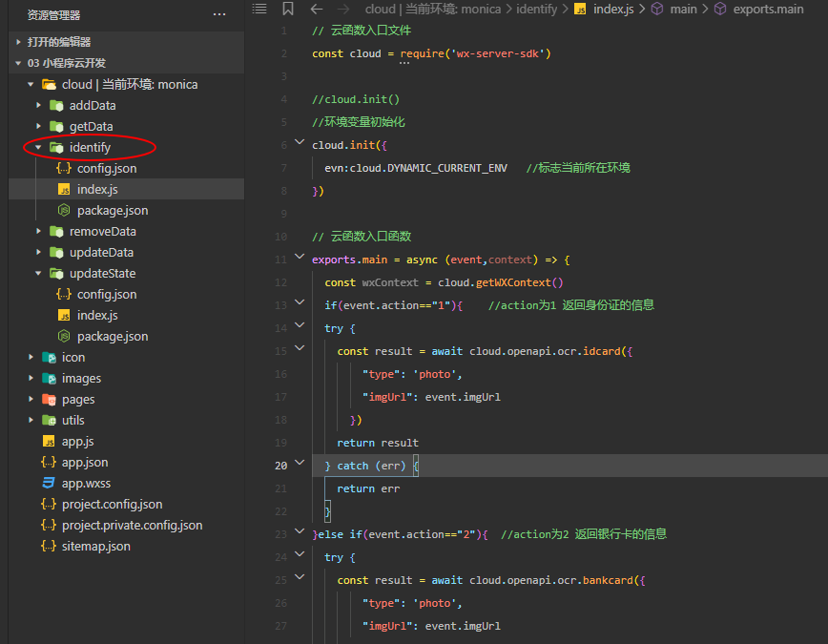This screenshot has width=828, height=644.
Task: Click the 资源管理器 panel title
Action: click(53, 15)
